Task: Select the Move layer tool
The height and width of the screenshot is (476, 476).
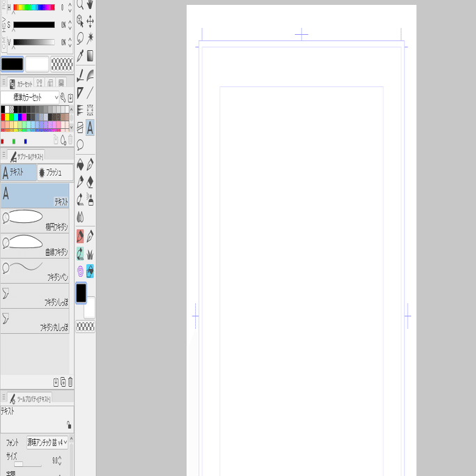Action: [x=90, y=21]
